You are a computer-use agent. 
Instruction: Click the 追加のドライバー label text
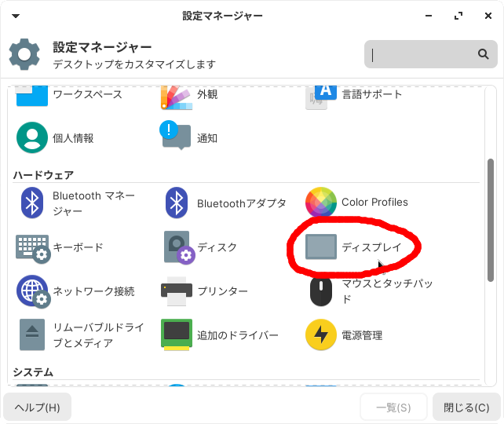[238, 335]
